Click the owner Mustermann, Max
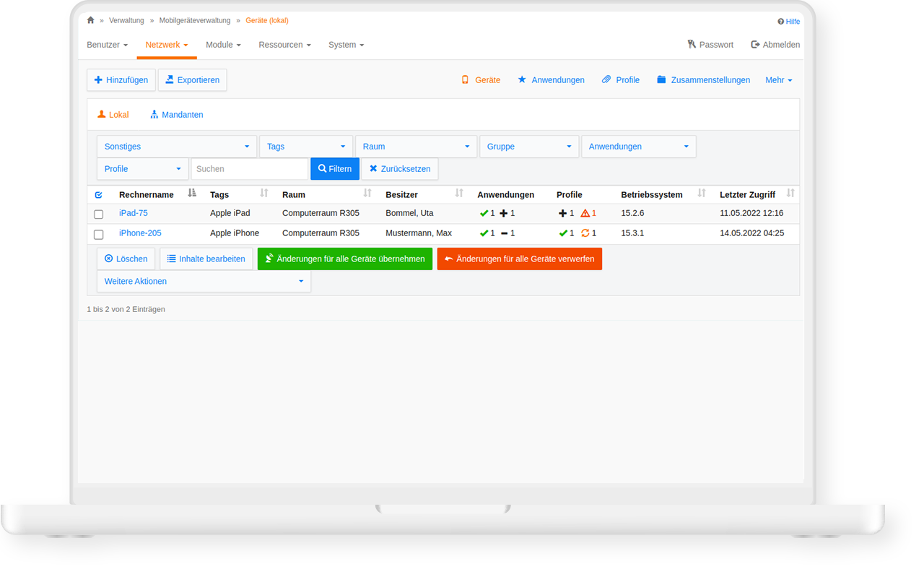 419,233
